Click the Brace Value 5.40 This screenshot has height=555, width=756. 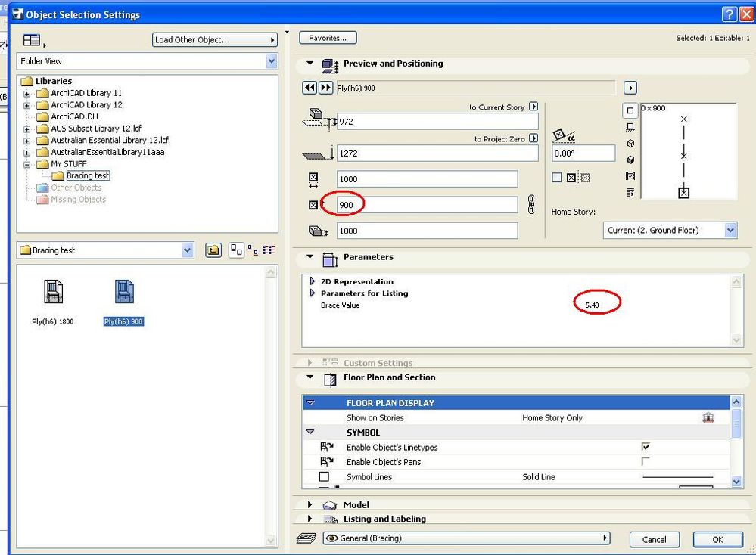click(x=592, y=305)
